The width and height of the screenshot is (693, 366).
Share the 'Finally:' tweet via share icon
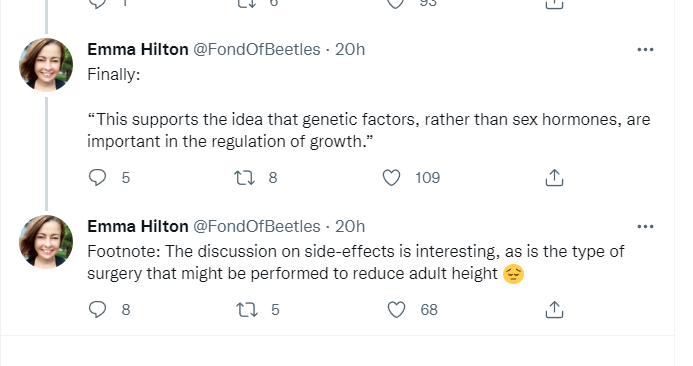554,178
